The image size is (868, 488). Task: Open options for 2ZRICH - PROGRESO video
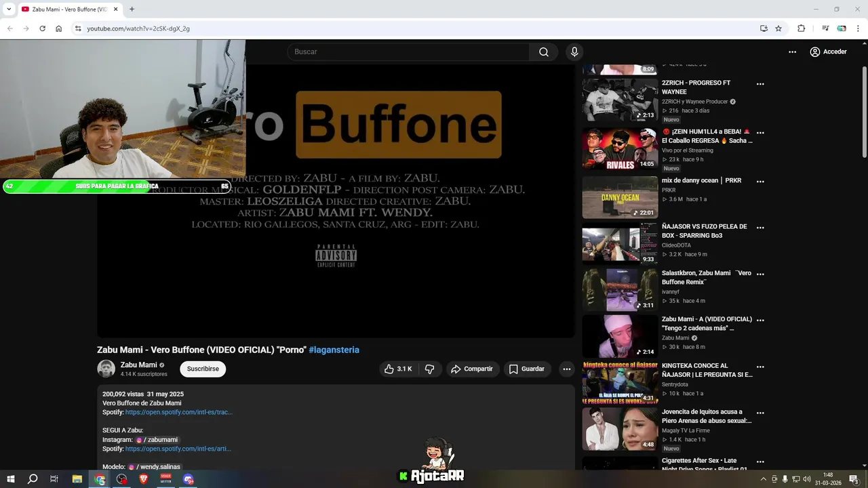[x=760, y=84]
